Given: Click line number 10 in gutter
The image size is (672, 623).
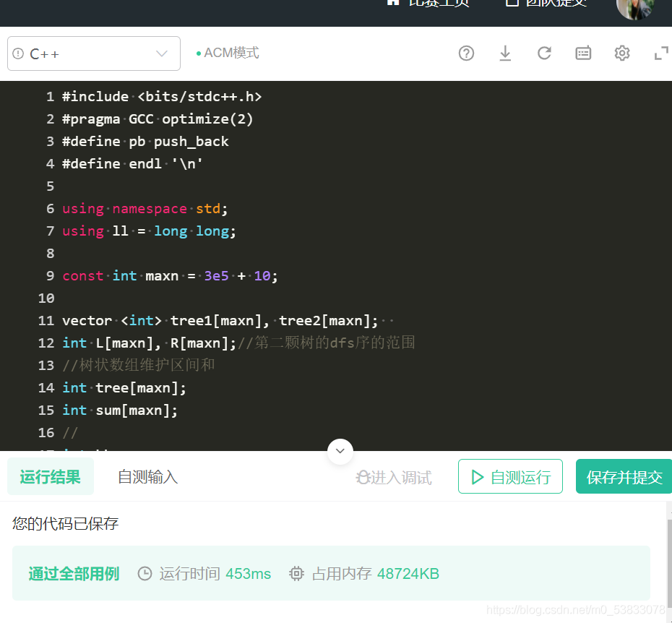Looking at the screenshot, I should [x=46, y=298].
